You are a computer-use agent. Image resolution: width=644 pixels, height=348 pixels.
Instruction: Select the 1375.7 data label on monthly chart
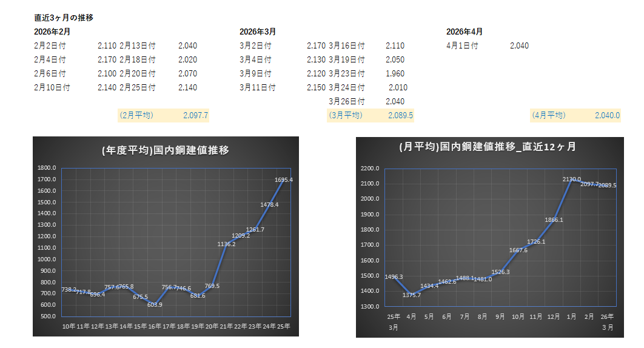412,295
